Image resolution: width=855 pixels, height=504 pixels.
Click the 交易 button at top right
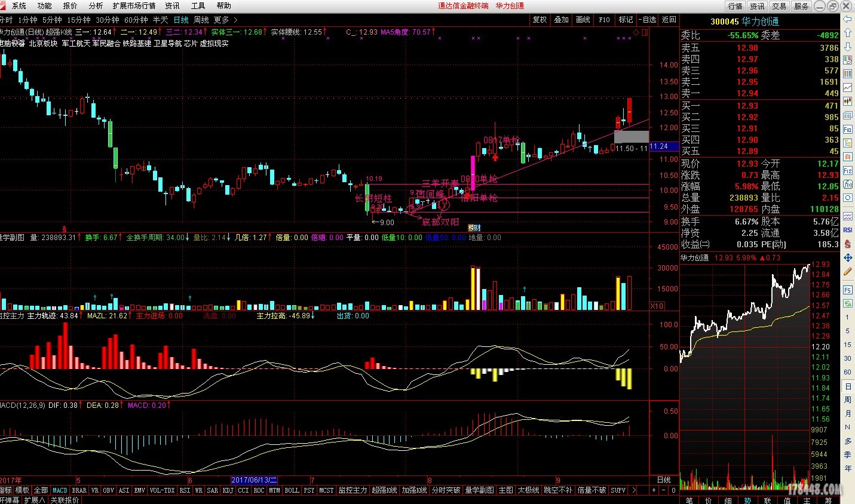point(779,6)
